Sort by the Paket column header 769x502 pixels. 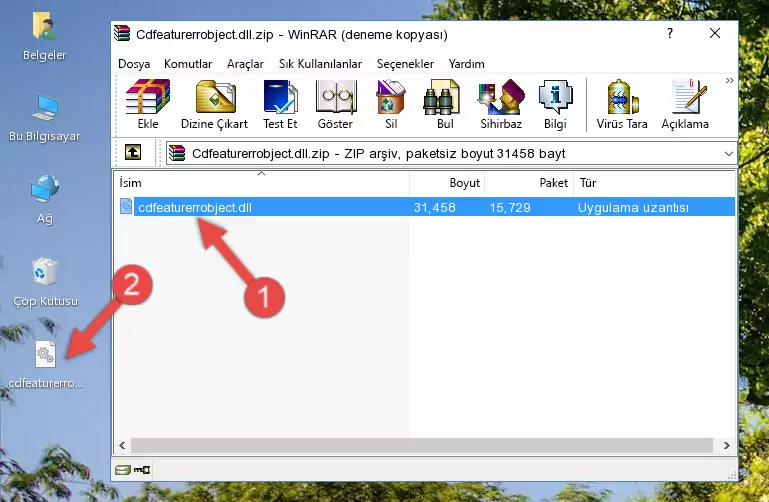click(x=529, y=183)
